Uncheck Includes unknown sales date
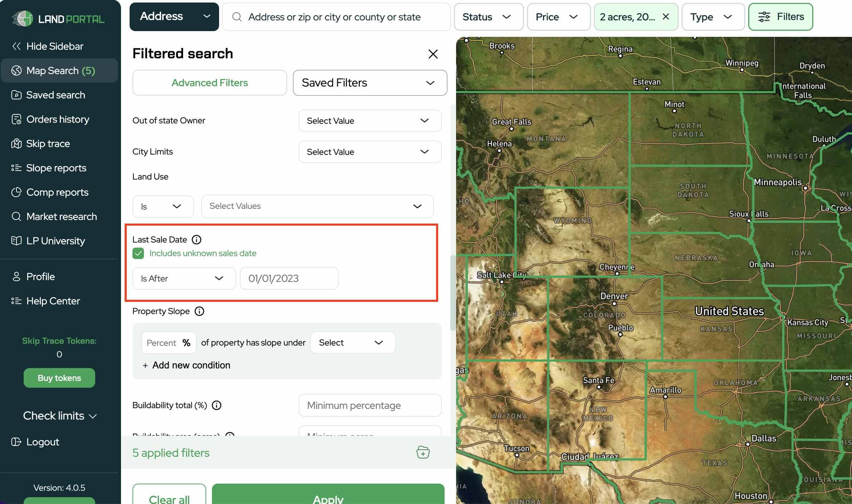The width and height of the screenshot is (852, 504). (x=138, y=253)
